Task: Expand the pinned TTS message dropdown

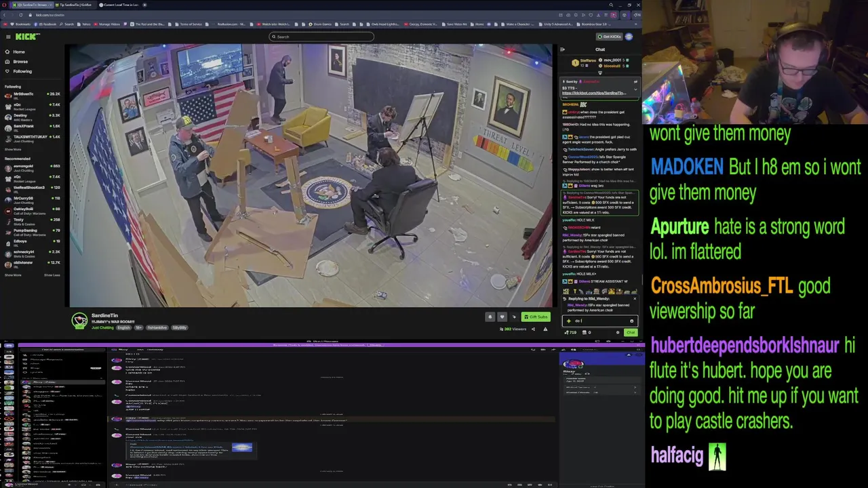Action: coord(635,88)
